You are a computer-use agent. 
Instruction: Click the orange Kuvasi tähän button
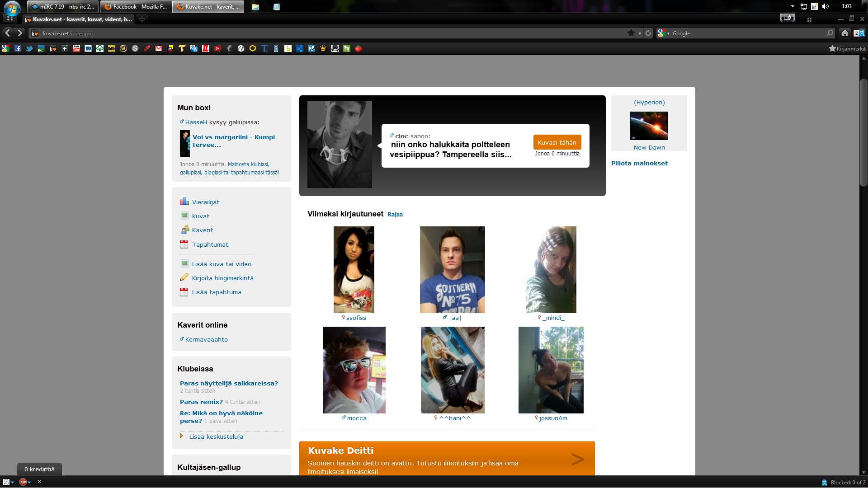[557, 142]
